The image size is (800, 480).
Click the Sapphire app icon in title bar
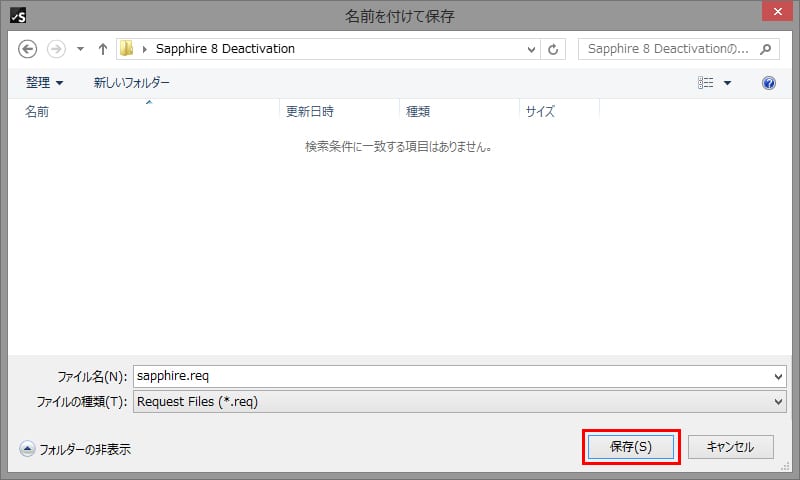18,15
